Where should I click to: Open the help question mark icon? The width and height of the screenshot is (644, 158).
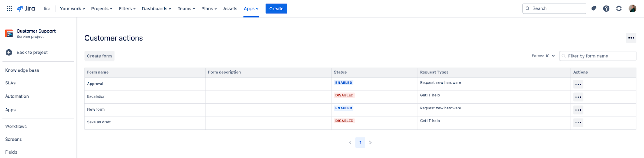pyautogui.click(x=606, y=8)
